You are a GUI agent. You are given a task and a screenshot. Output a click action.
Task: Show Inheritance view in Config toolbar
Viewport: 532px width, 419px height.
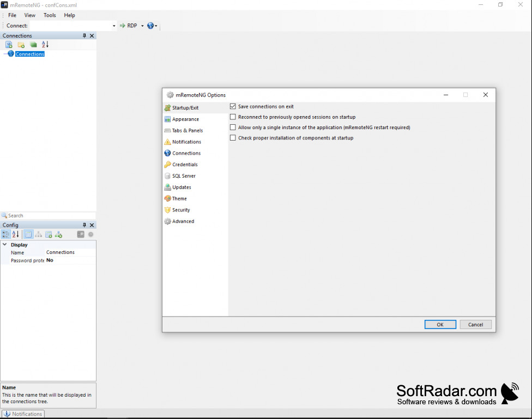[38, 234]
